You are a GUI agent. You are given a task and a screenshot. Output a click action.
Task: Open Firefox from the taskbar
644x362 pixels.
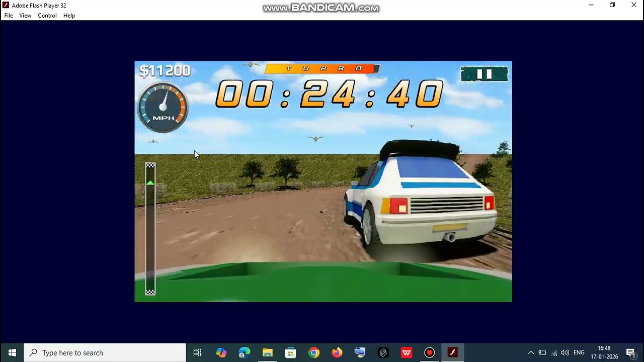click(x=337, y=352)
